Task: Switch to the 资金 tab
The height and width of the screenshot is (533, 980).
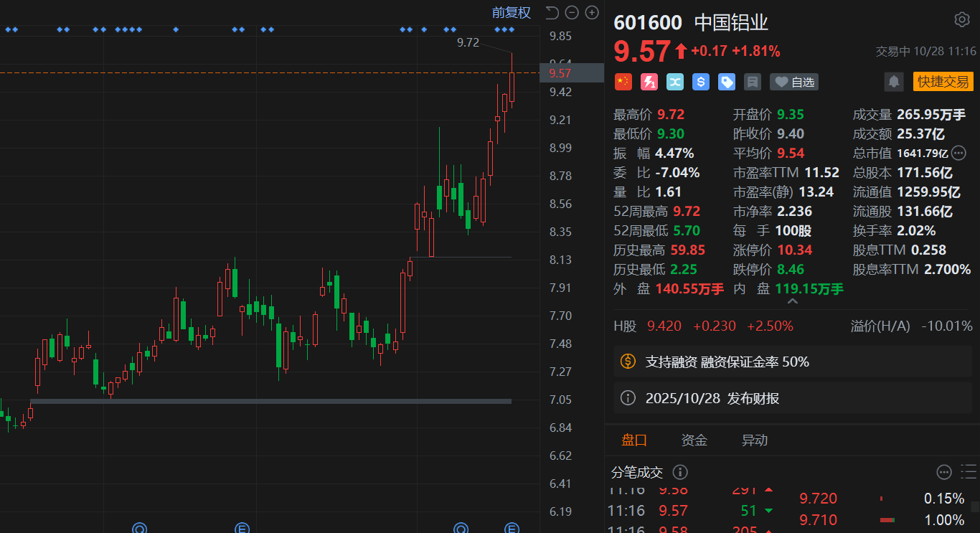Action: [694, 440]
